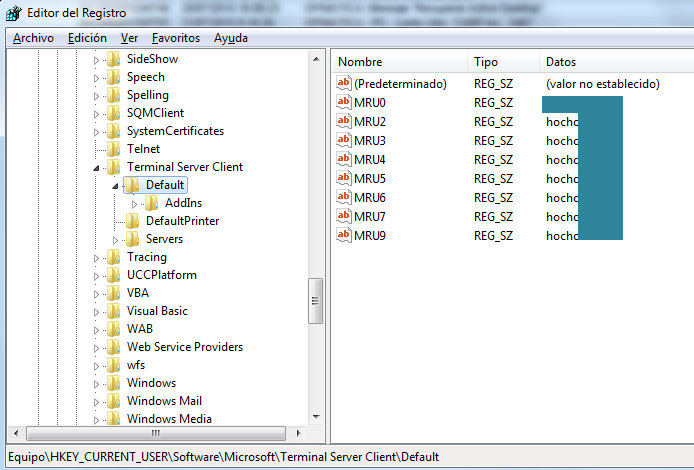Click the UCCPlatform folder icon
This screenshot has width=694, height=470.
(114, 275)
